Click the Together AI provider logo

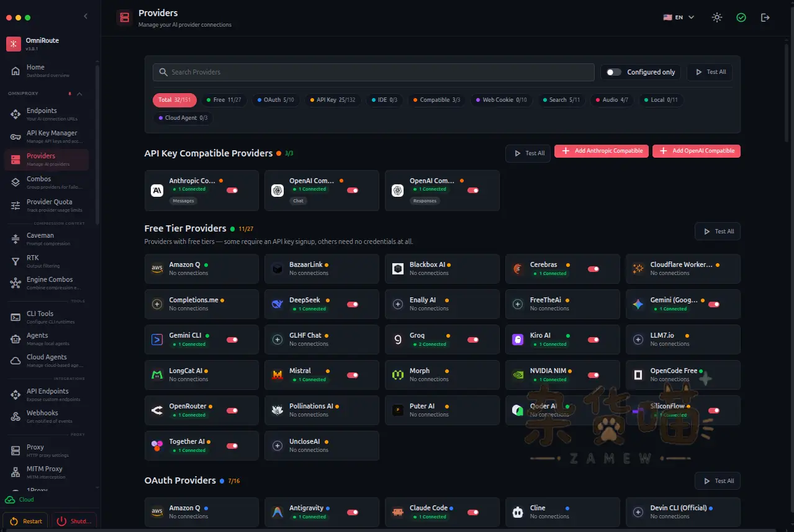(157, 446)
